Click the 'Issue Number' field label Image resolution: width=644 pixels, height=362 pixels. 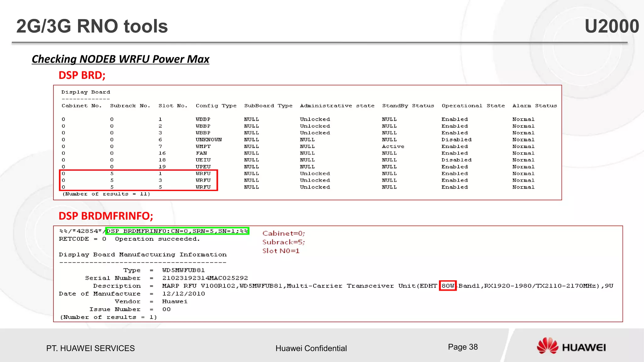pyautogui.click(x=115, y=309)
